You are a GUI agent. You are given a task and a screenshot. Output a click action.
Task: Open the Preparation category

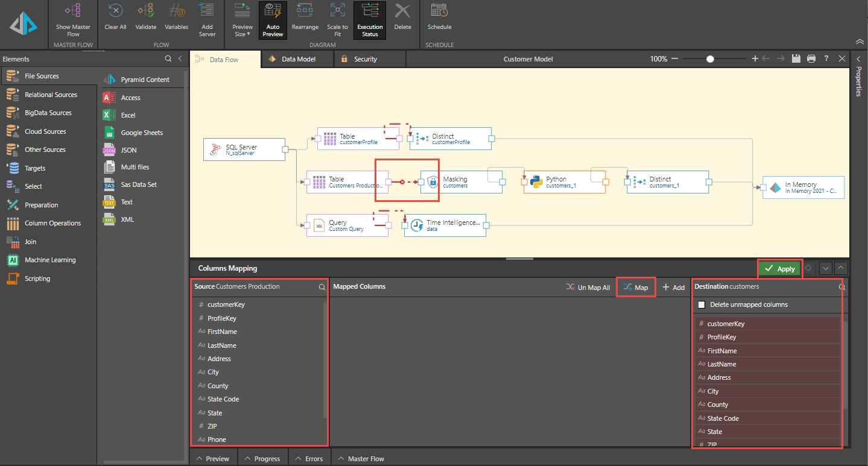coord(48,205)
